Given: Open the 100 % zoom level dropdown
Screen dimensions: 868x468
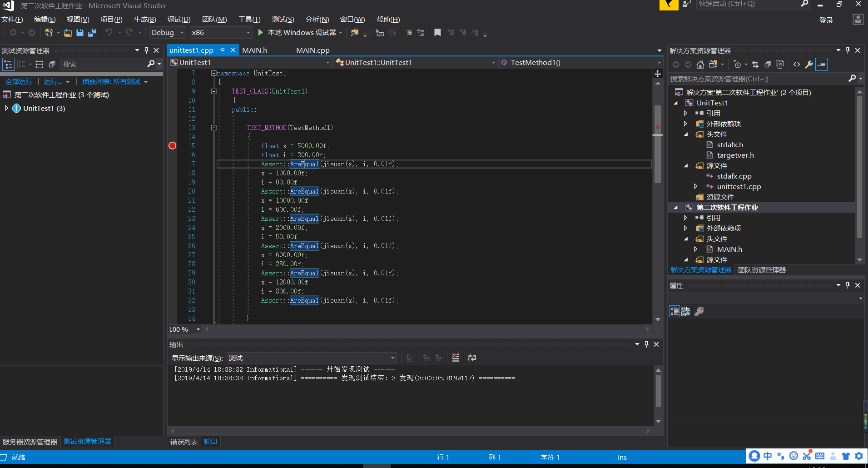Looking at the screenshot, I should (198, 329).
